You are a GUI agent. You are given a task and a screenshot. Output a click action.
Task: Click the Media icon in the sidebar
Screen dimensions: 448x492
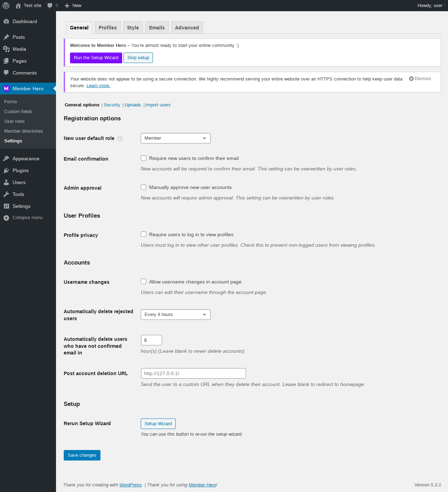point(6,49)
